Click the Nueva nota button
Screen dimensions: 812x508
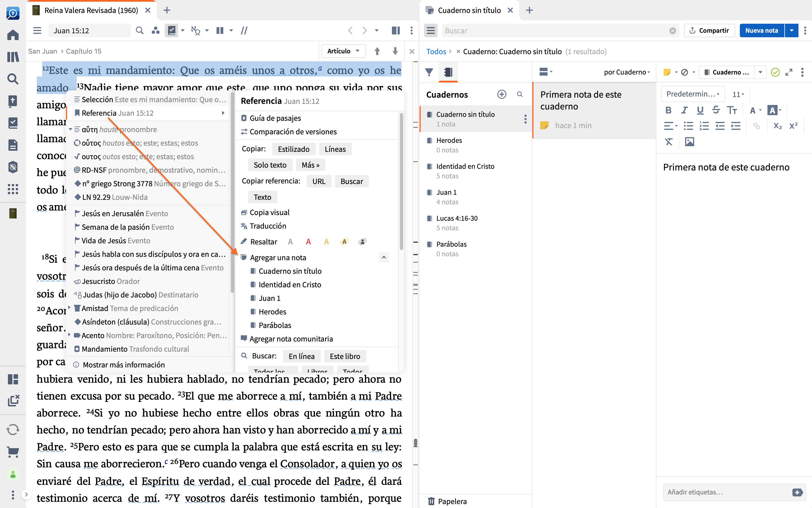pyautogui.click(x=762, y=30)
